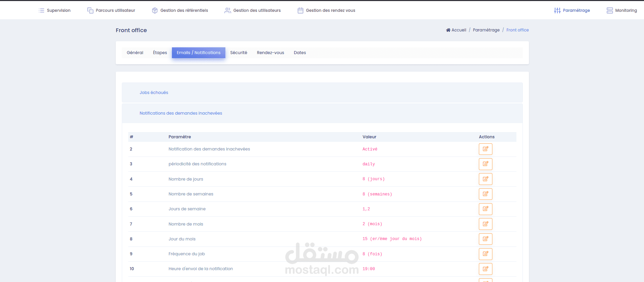Click the Paramétrage sliders icon
Image resolution: width=644 pixels, height=282 pixels.
[x=557, y=10]
